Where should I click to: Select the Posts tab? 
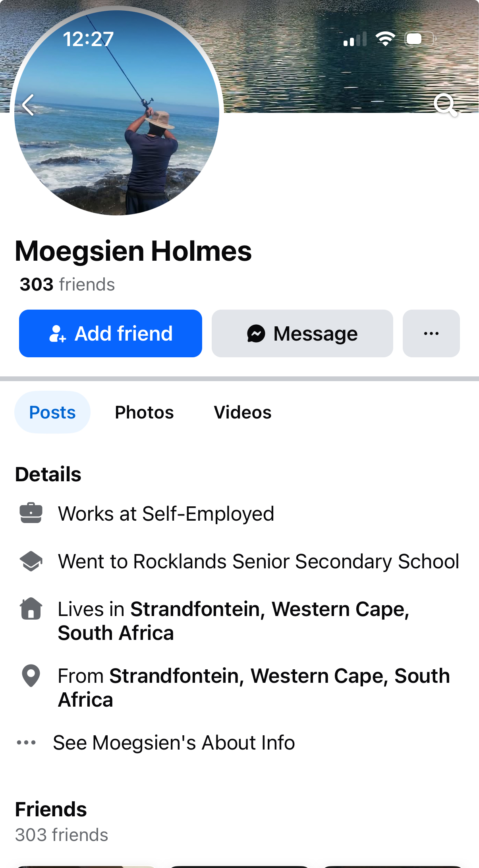[x=52, y=412]
